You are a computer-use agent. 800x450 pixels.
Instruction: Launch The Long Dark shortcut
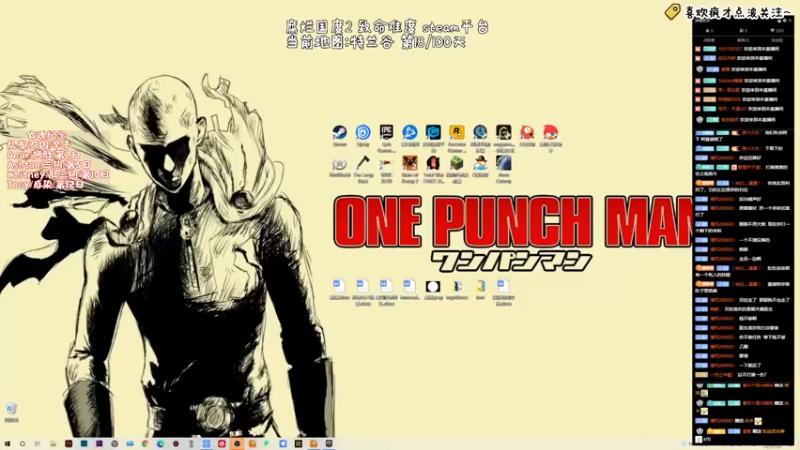tap(363, 169)
